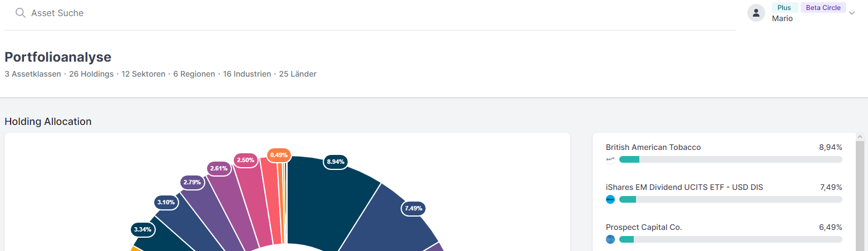Type in the Asset Suche field

coord(223,13)
